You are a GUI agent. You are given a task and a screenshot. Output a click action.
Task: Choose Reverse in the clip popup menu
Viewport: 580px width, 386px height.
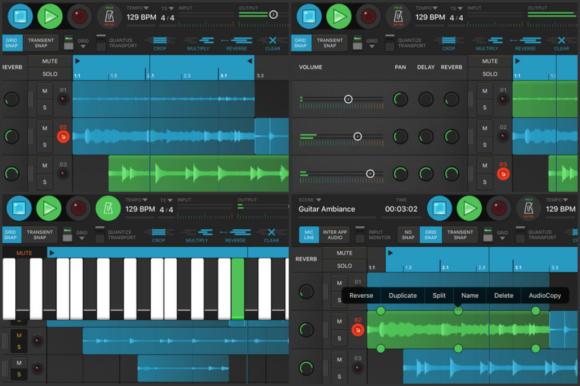(x=361, y=295)
